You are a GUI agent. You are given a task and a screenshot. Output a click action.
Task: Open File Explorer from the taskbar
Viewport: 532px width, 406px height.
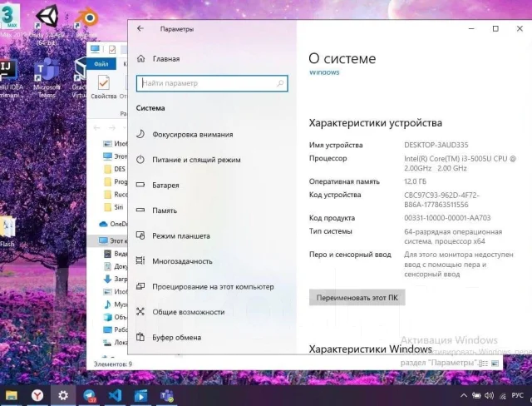11,395
